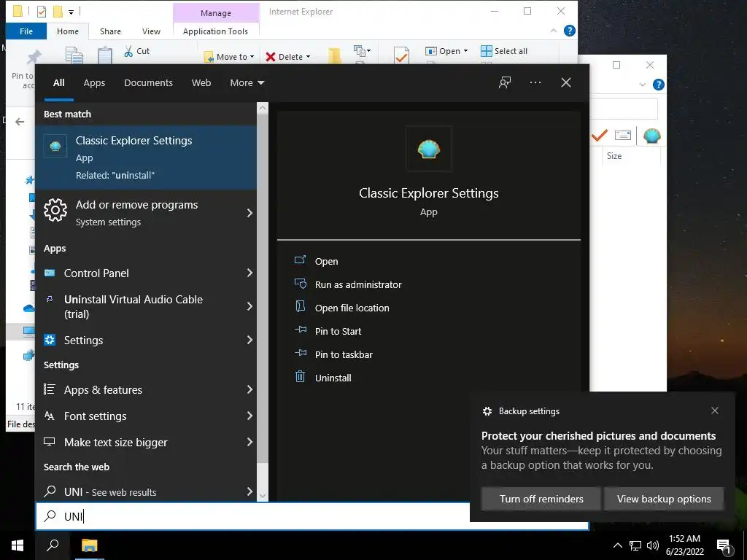Click the UNI web search magnifier icon
Screen dimensions: 747x560
pyautogui.click(x=50, y=491)
